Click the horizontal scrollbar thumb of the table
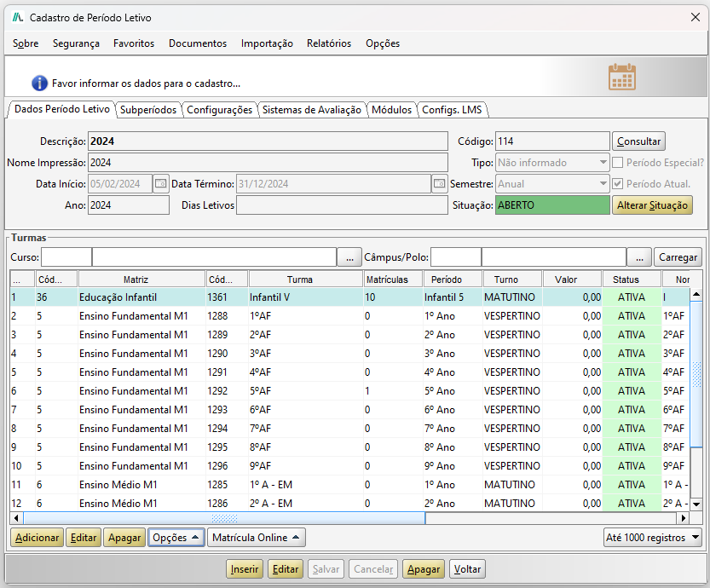Image resolution: width=710 pixels, height=588 pixels. [224, 518]
